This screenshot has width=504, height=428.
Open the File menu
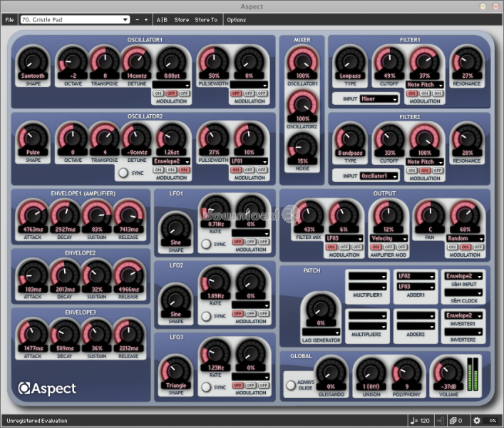pos(10,19)
